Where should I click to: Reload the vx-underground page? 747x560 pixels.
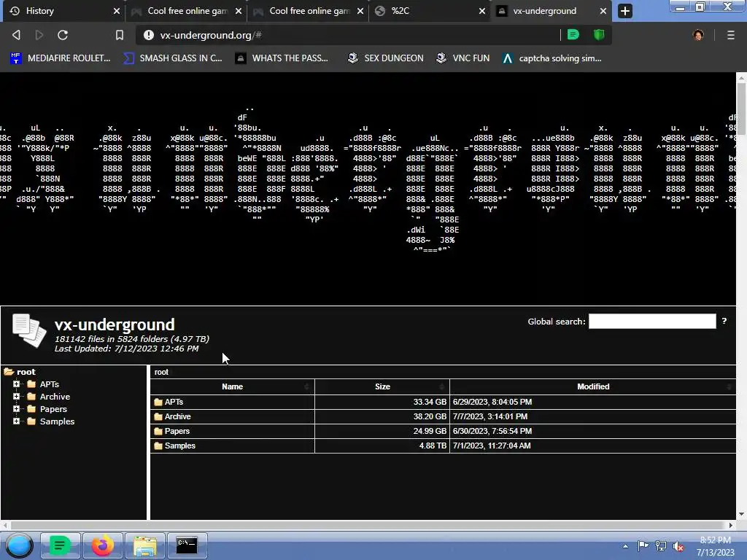(63, 35)
